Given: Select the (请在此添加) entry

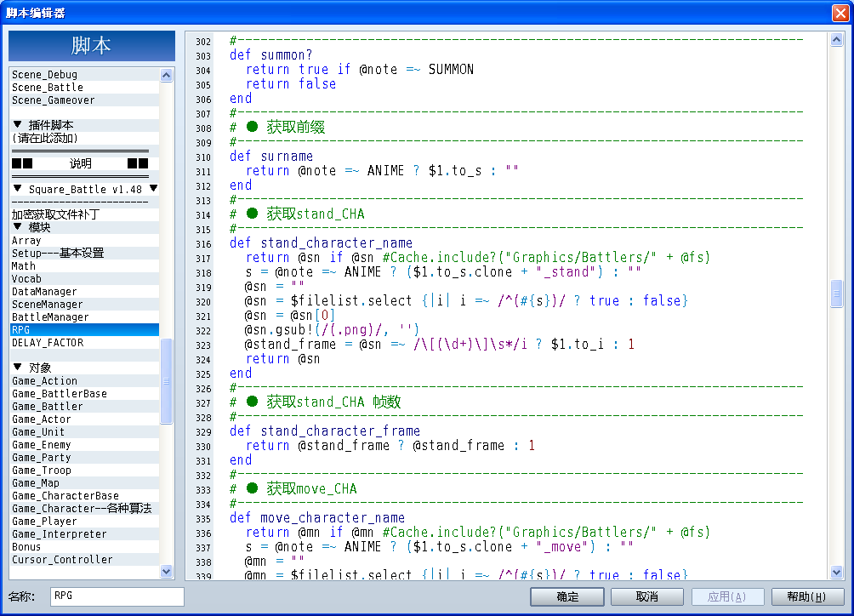Looking at the screenshot, I should click(x=85, y=139).
